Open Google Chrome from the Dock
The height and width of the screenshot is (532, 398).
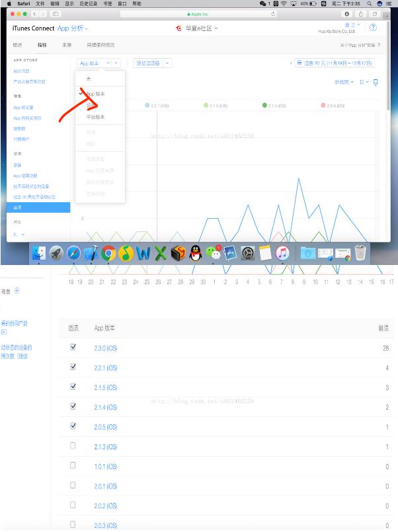(x=108, y=253)
